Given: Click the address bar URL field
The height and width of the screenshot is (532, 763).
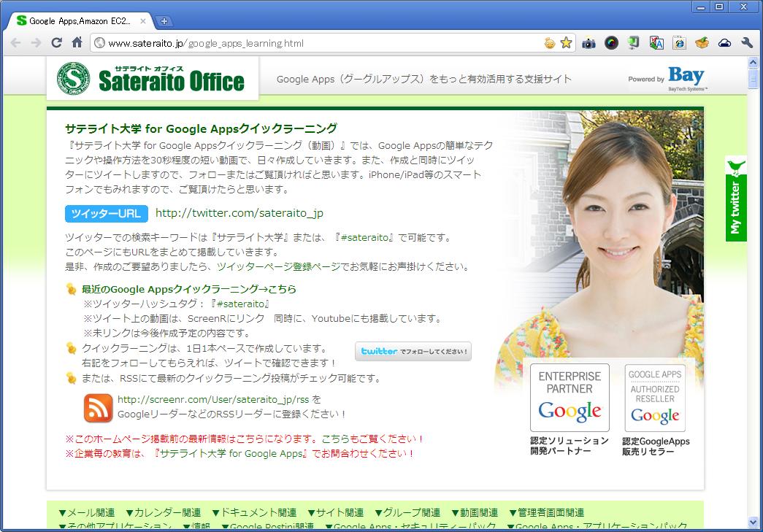Looking at the screenshot, I should click(321, 43).
